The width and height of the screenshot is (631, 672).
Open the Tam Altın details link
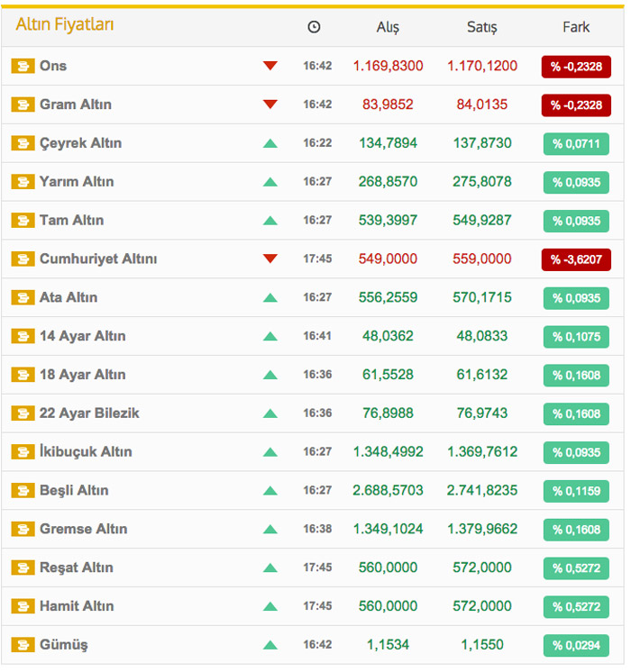(x=71, y=221)
